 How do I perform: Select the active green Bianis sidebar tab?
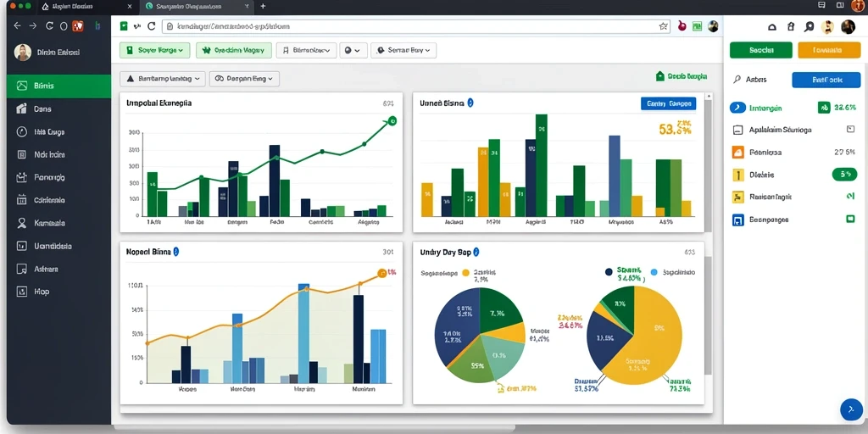point(58,86)
